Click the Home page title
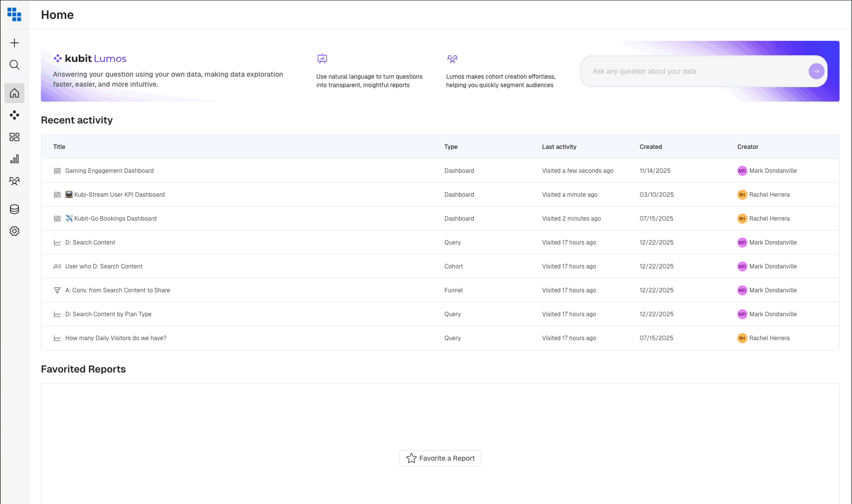Screen dimensions: 852x504 click(x=57, y=15)
